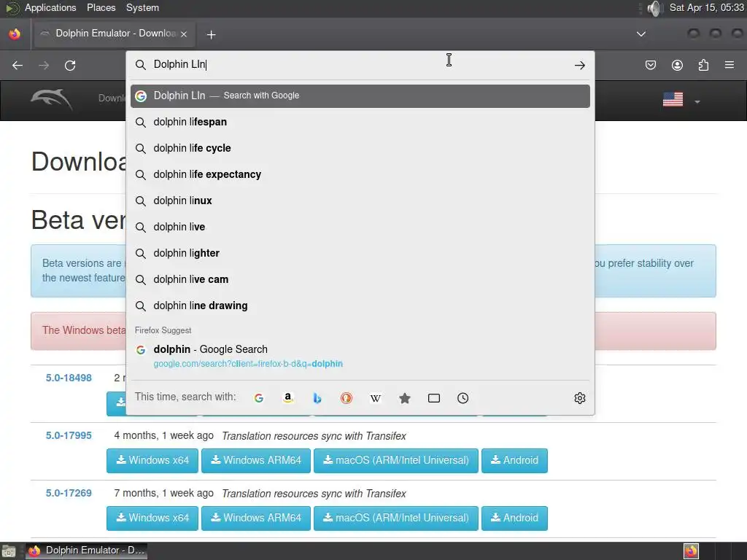
Task: Open version link 5.0-17269
Action: [x=69, y=493]
